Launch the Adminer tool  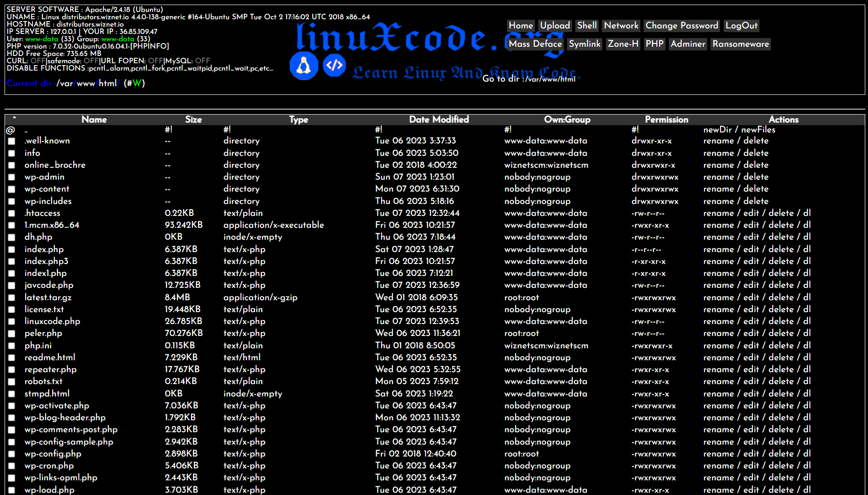(688, 44)
